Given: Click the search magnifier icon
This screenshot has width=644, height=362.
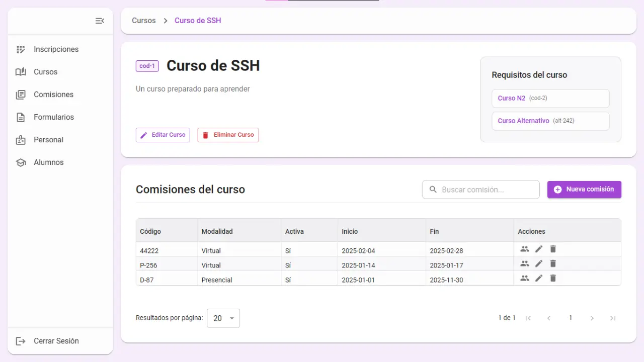Looking at the screenshot, I should tap(433, 190).
